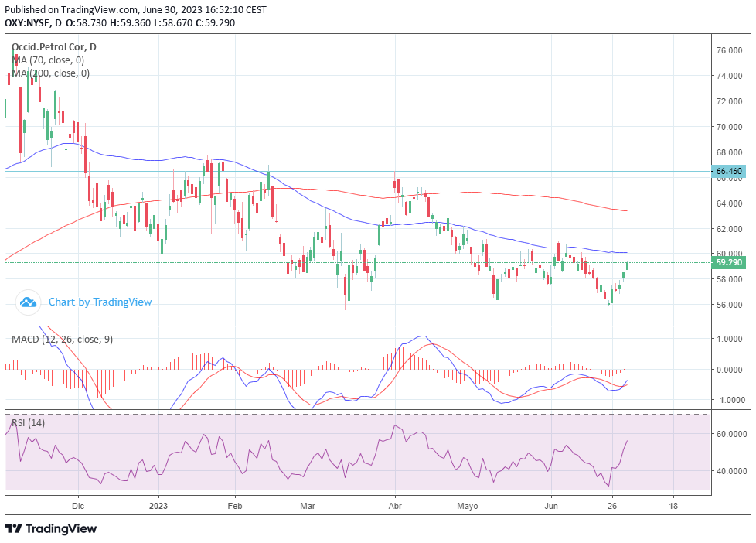This screenshot has height=543, width=756.
Task: Click the MACD 1.0000 axis label
Action: [729, 339]
